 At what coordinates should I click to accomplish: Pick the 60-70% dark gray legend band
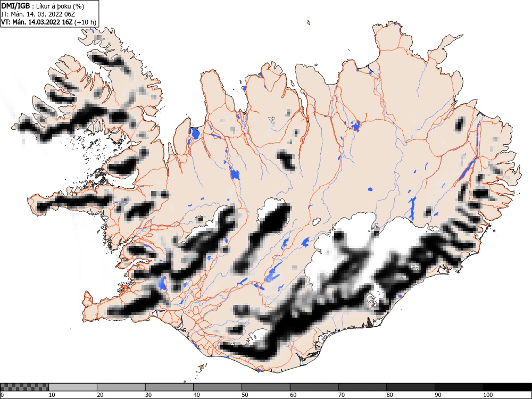pyautogui.click(x=314, y=387)
